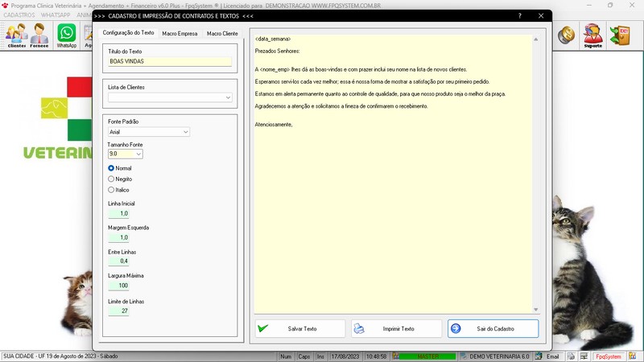Select the Italico font style option

(x=112, y=190)
